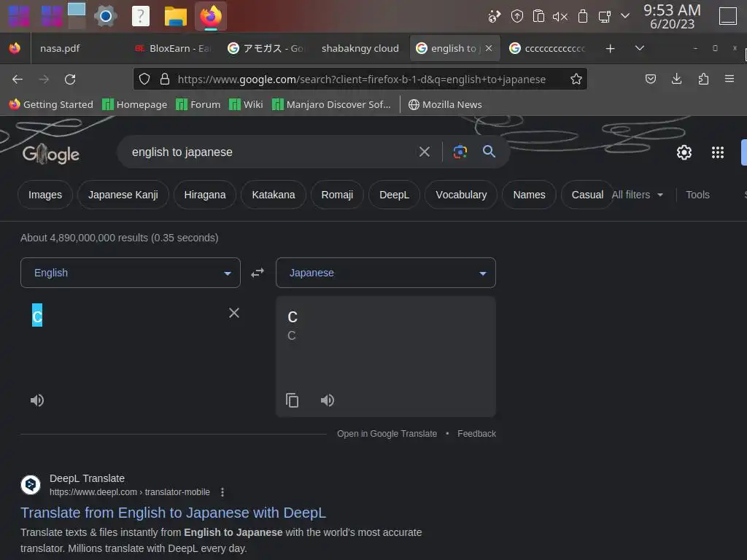The width and height of the screenshot is (747, 560).
Task: List all tabs dropdown arrow
Action: (639, 48)
